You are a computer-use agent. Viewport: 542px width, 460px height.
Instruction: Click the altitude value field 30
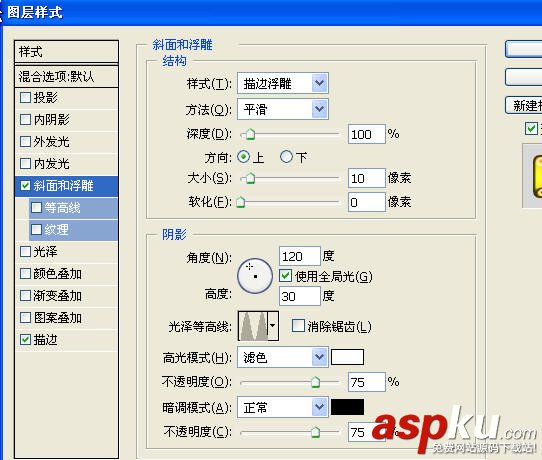(x=300, y=296)
